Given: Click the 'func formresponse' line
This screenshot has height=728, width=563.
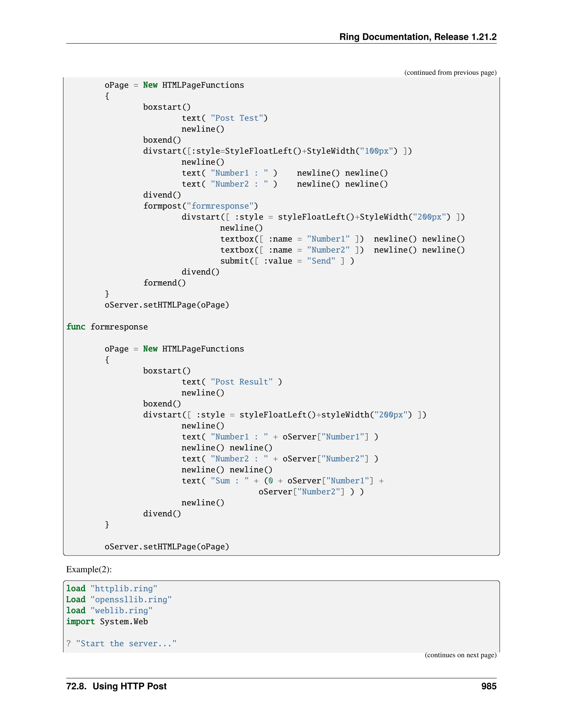Looking at the screenshot, I should (107, 327).
